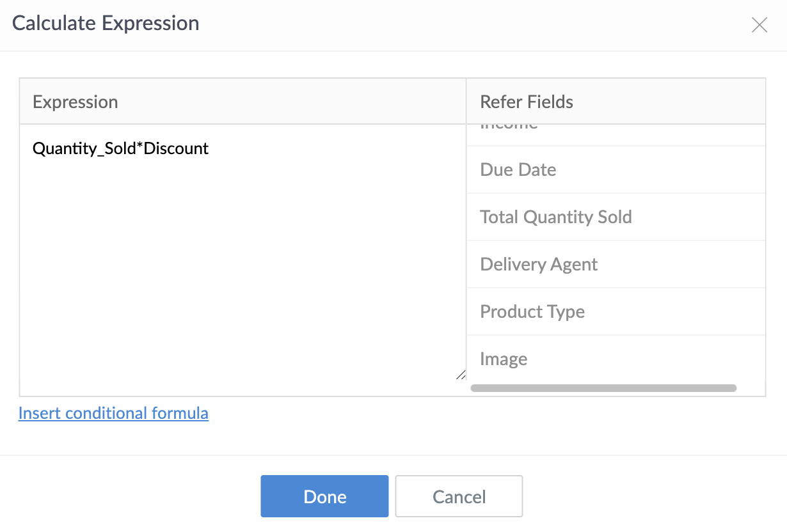
Task: Click the asterisk operator in the formula
Action: tap(140, 148)
